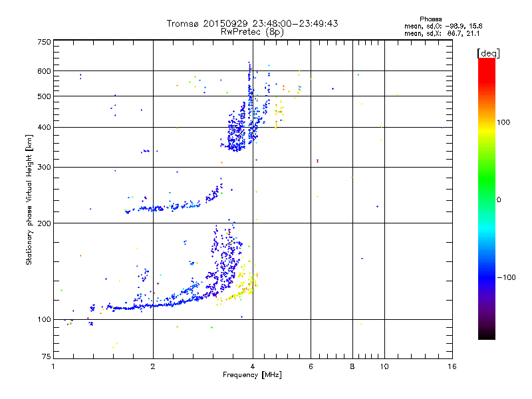
Task: Click the y-axis tick label '500'
Action: point(44,96)
